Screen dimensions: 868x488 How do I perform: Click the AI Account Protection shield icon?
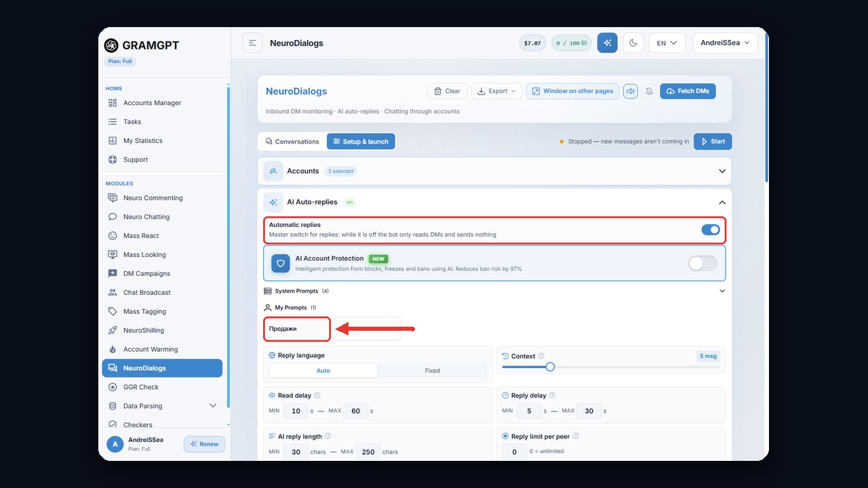point(281,263)
